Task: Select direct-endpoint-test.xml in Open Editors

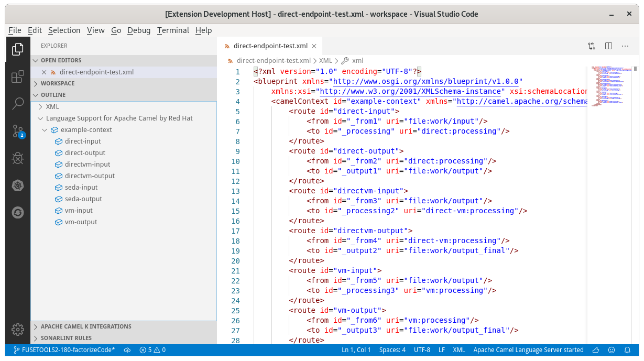Action: click(124, 72)
